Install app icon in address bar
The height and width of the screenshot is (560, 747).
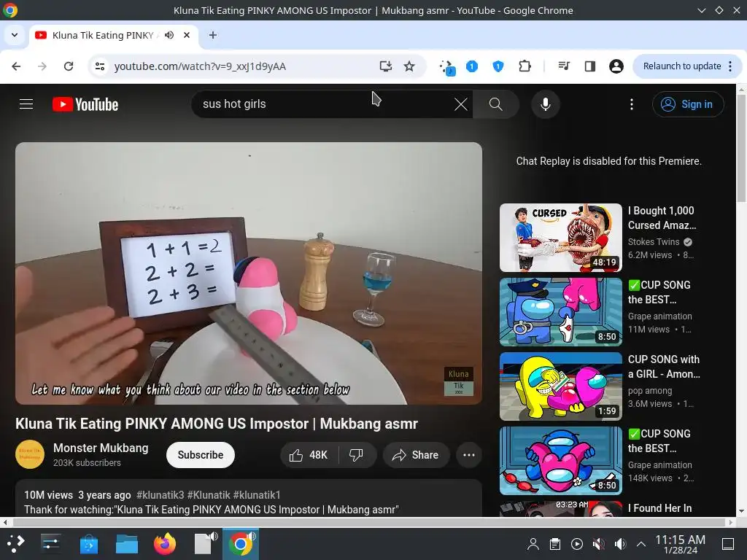coord(385,66)
